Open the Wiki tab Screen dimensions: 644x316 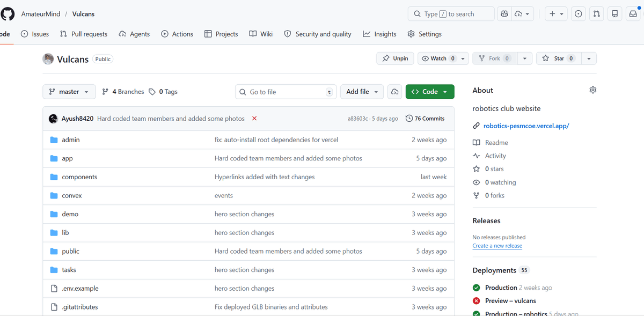click(261, 34)
